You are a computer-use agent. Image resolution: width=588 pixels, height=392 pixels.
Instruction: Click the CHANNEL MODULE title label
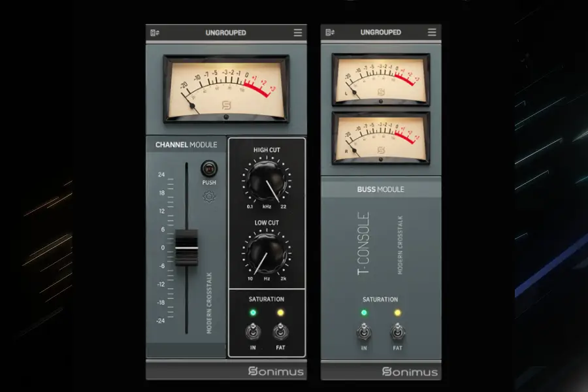click(186, 145)
